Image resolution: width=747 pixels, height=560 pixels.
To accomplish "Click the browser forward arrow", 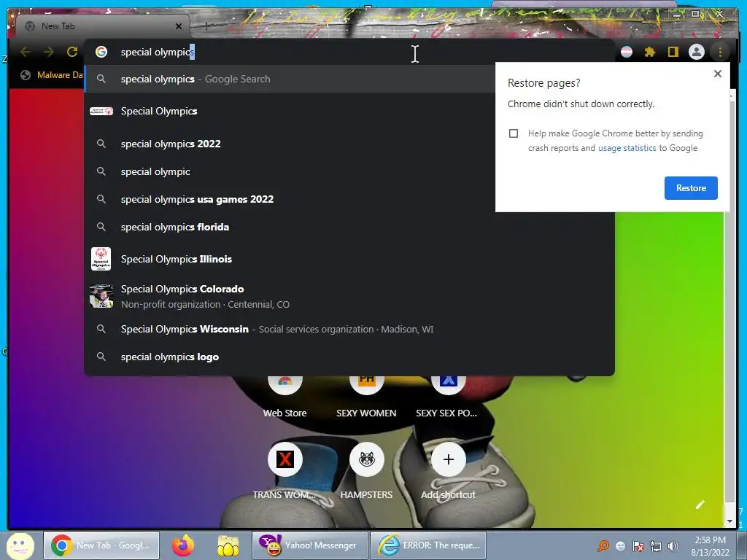I will [x=49, y=52].
